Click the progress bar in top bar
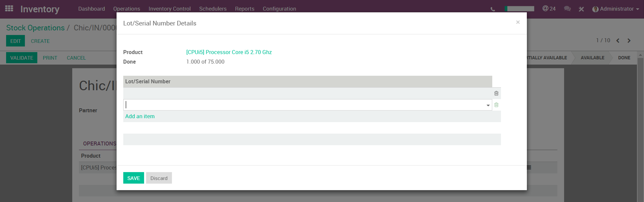Viewport: 644px width, 202px height. coord(519,9)
